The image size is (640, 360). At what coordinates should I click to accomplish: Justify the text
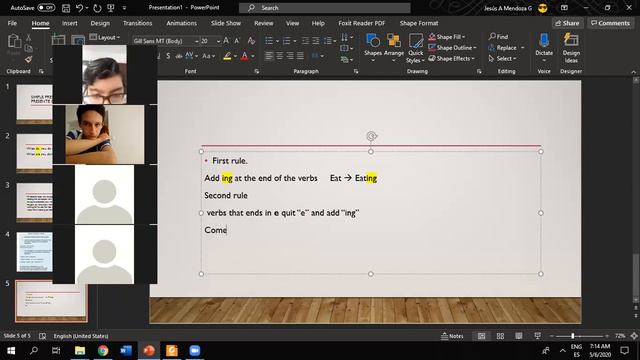click(x=300, y=56)
